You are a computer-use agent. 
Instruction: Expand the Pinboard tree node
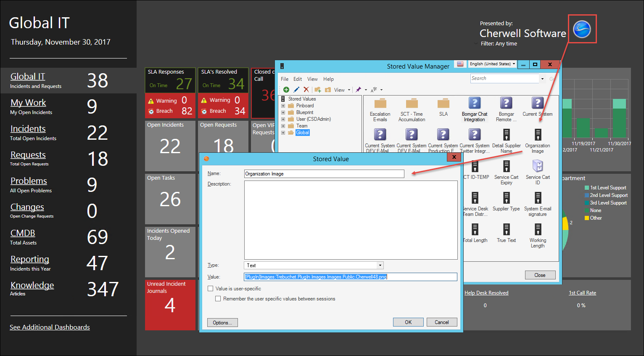pyautogui.click(x=283, y=106)
